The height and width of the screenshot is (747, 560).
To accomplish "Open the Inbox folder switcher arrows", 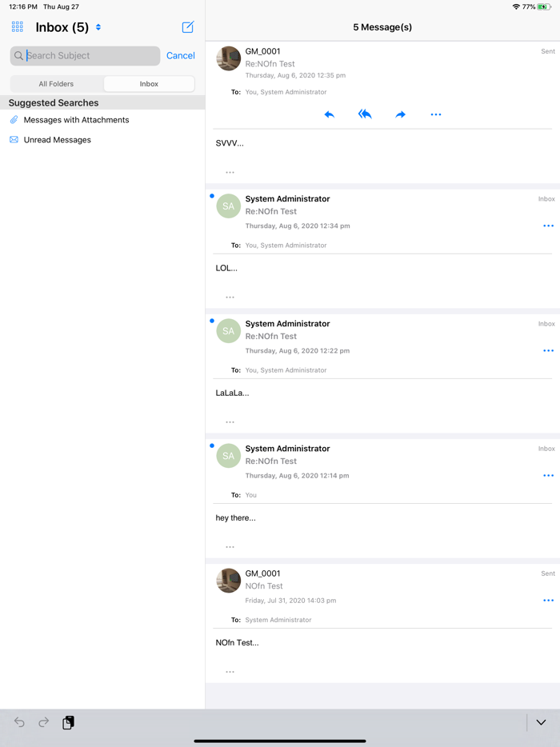I will click(98, 27).
